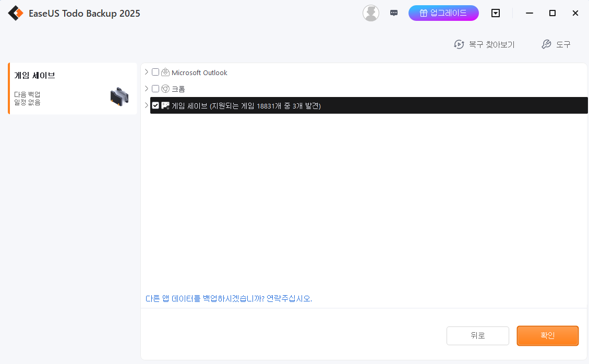589x364 pixels.
Task: Click the game save controller icon
Action: click(165, 105)
